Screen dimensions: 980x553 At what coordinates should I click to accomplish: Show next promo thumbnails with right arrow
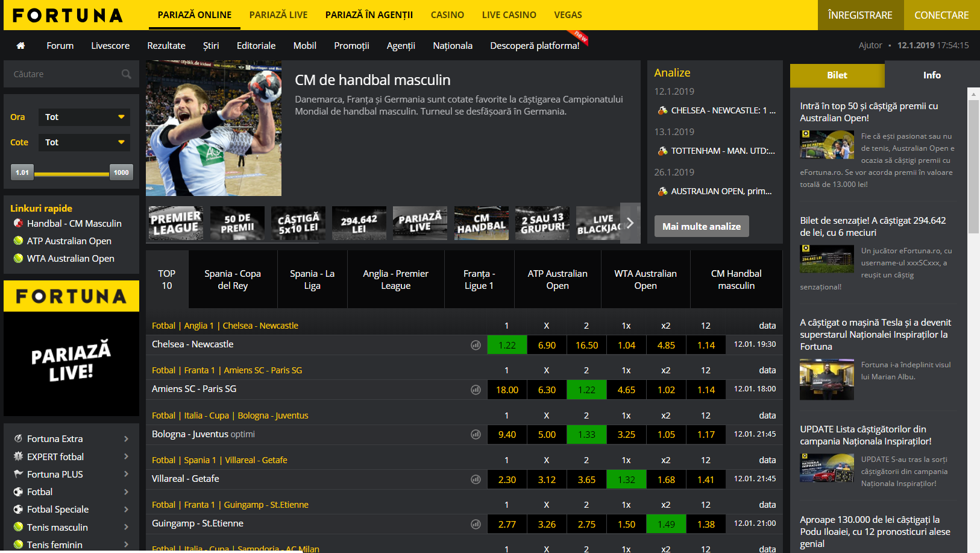[630, 223]
